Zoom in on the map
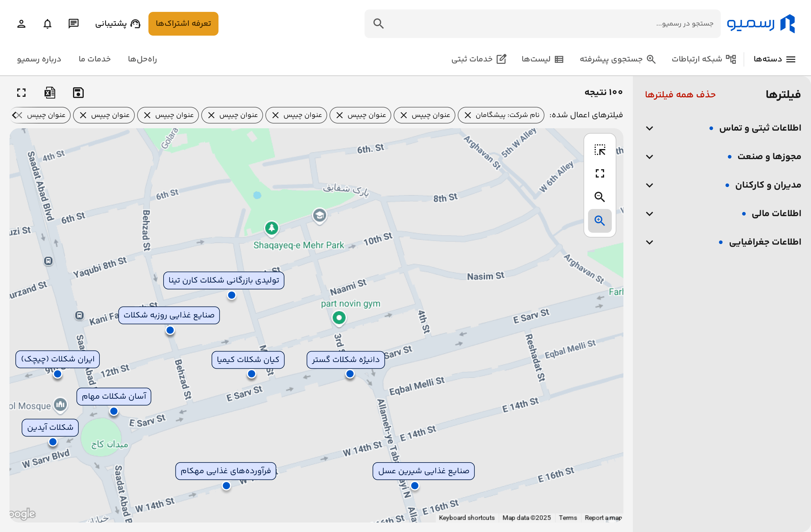 point(600,221)
